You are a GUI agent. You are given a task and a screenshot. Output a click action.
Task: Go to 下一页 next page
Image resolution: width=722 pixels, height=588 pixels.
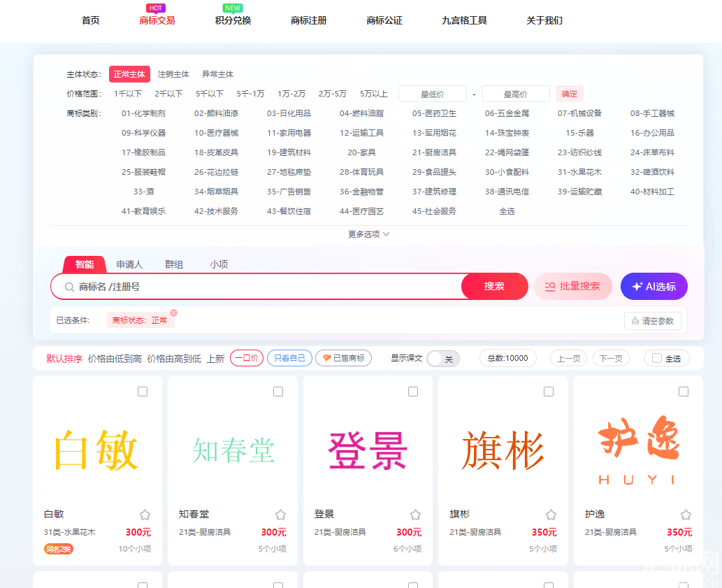click(x=611, y=359)
